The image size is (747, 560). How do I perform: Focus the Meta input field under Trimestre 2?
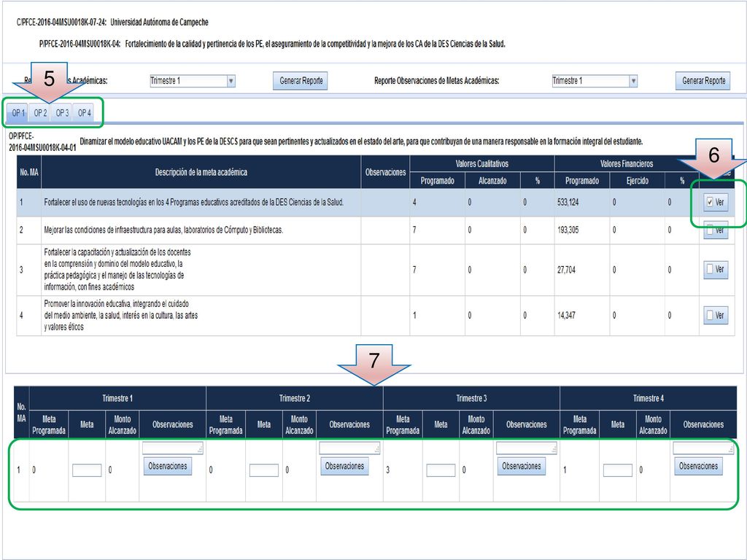264,470
